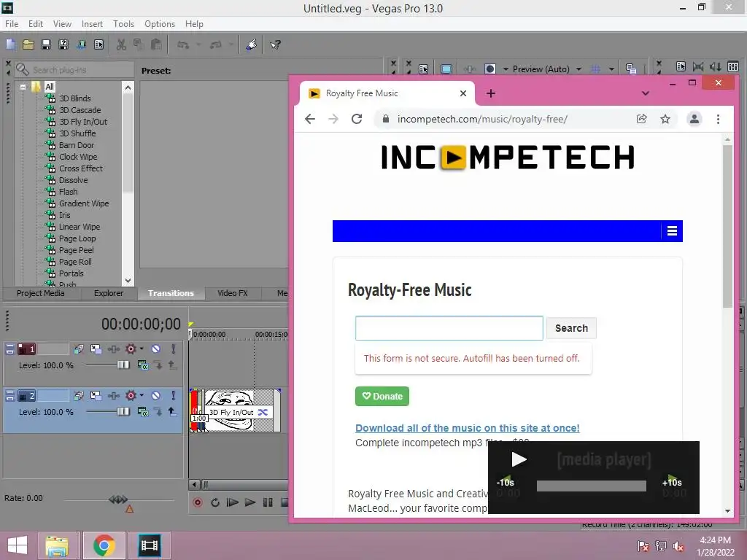Click the What's This help arrow icon
Image resolution: width=747 pixels, height=560 pixels.
pos(275,44)
